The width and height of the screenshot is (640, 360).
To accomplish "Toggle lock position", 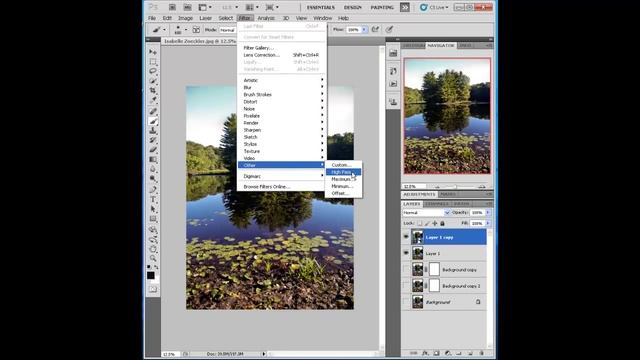I will click(435, 223).
